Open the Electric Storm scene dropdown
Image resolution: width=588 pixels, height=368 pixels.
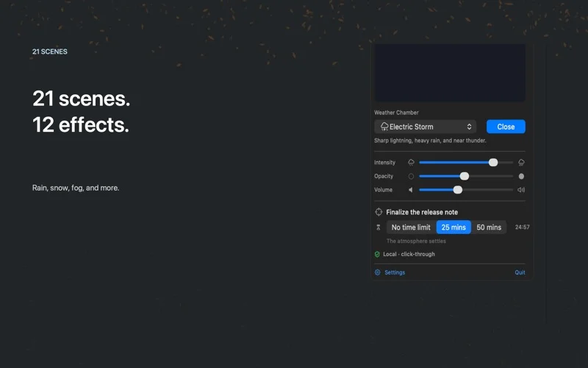pyautogui.click(x=426, y=127)
